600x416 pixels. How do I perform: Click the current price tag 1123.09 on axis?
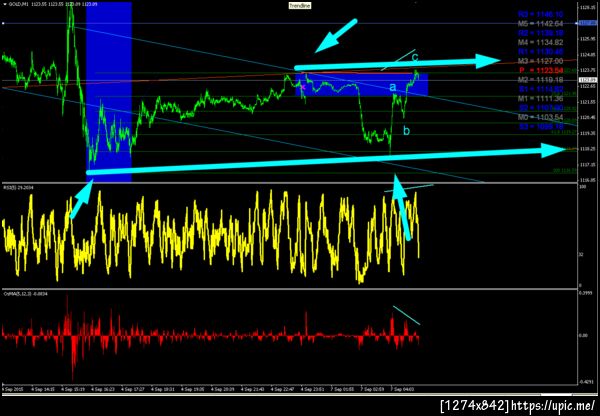click(587, 80)
